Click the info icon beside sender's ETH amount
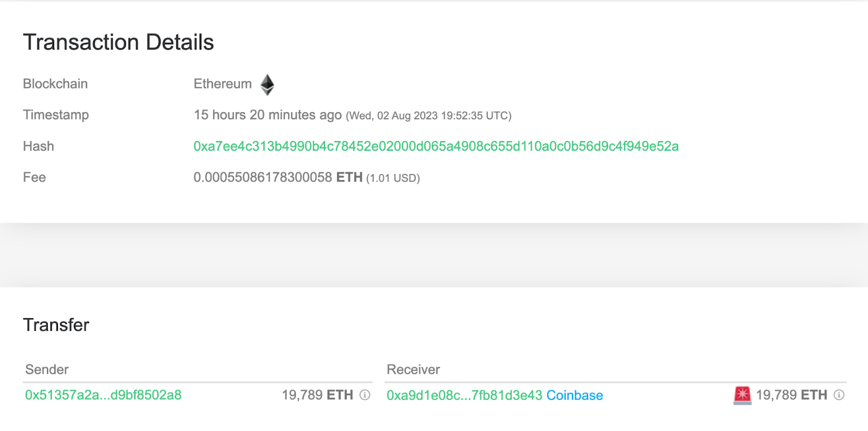Image resolution: width=868 pixels, height=431 pixels. click(365, 395)
